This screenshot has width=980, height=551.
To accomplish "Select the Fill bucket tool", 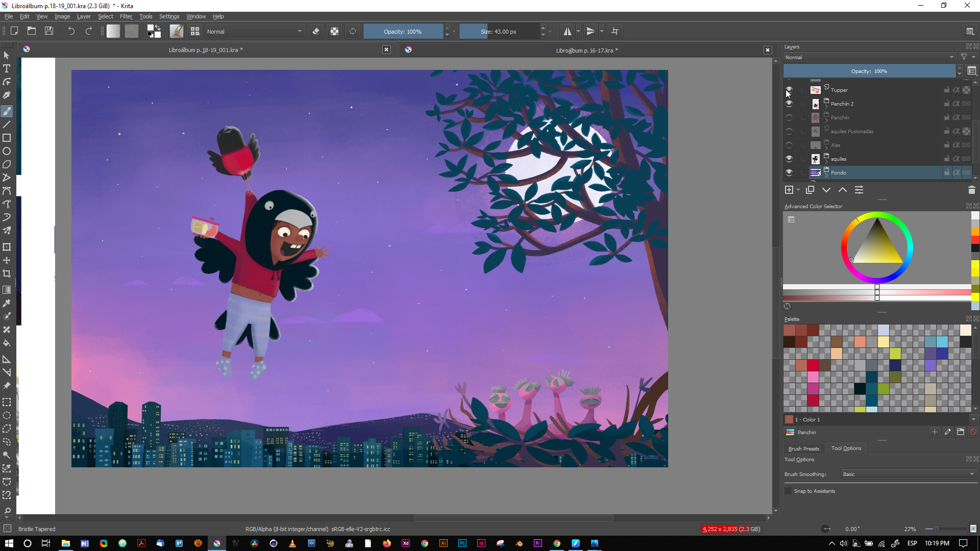I will 7,343.
